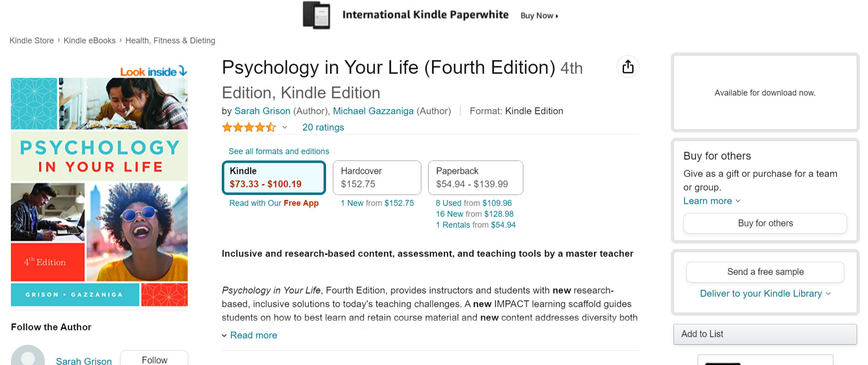This screenshot has width=868, height=365.
Task: Follow author Sarah Grison
Action: (x=154, y=360)
